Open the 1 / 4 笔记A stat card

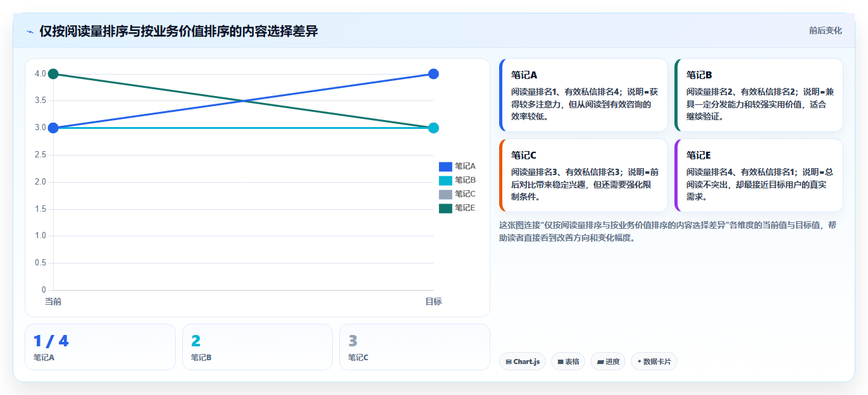click(100, 347)
